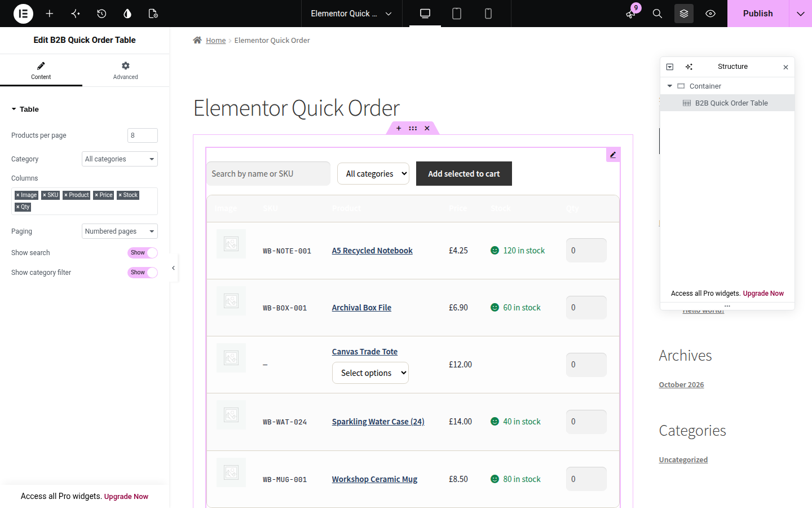Switch to the Content tab
The height and width of the screenshot is (508, 812).
click(x=41, y=71)
